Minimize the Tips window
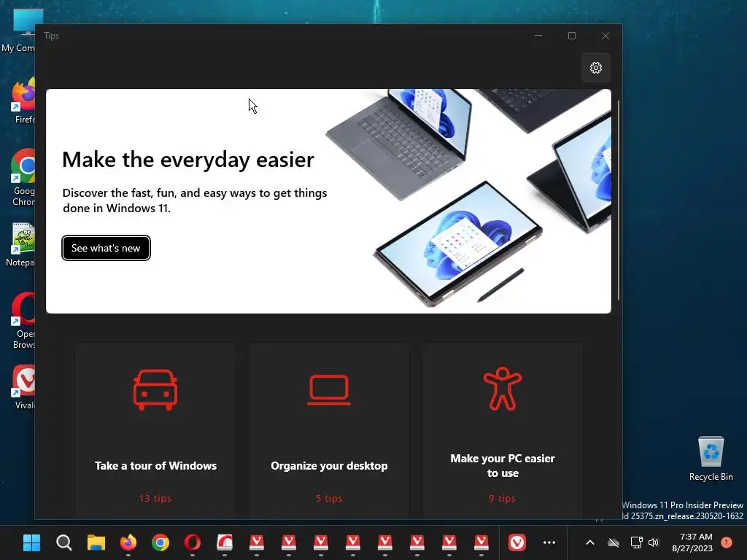This screenshot has width=747, height=560. [538, 36]
